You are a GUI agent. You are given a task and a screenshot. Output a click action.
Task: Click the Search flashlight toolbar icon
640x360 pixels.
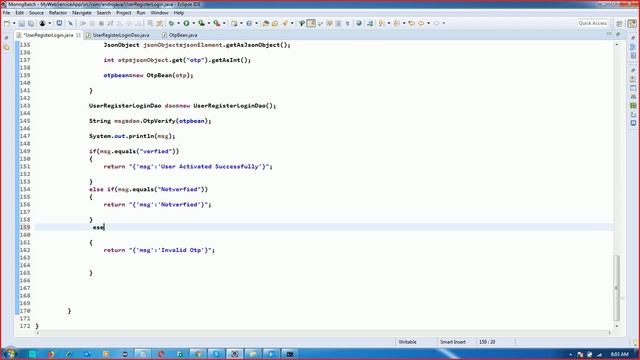point(284,24)
